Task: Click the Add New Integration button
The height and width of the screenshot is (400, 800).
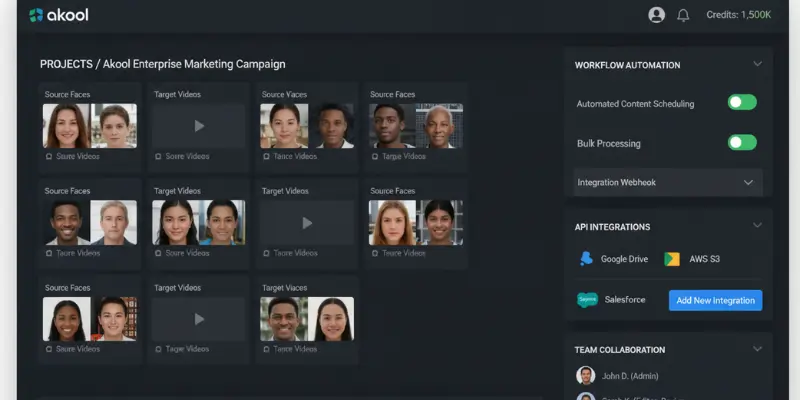Action: (715, 301)
